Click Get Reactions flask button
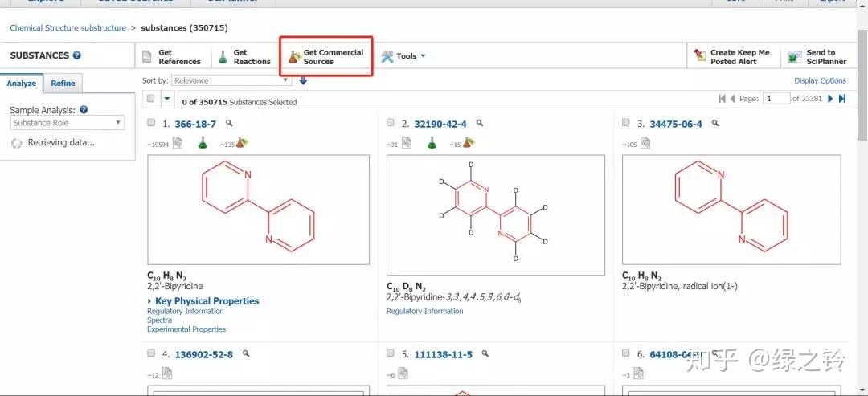This screenshot has height=396, width=868. coord(244,56)
